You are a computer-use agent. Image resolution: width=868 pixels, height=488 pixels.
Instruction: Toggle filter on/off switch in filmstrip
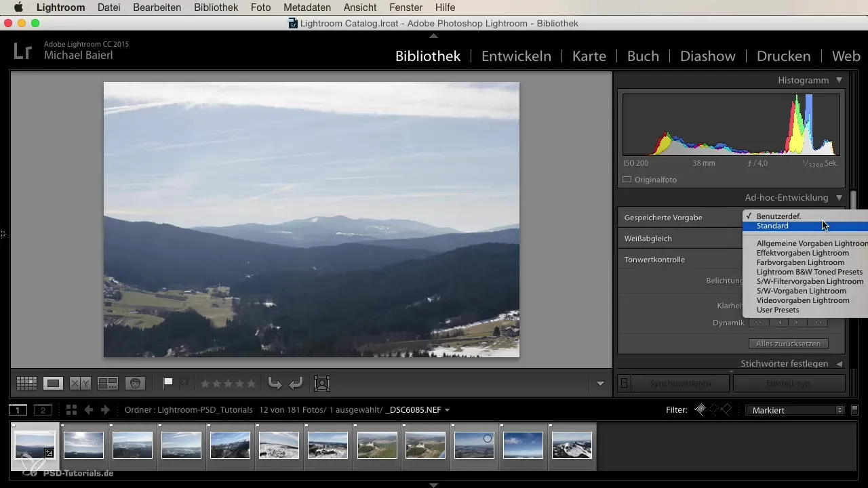point(855,409)
